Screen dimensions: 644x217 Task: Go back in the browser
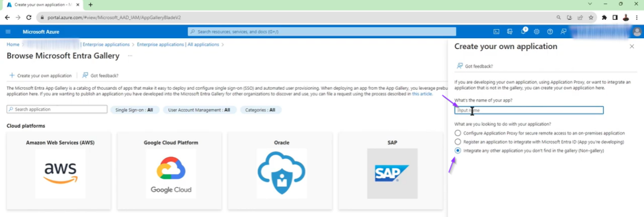[7, 17]
